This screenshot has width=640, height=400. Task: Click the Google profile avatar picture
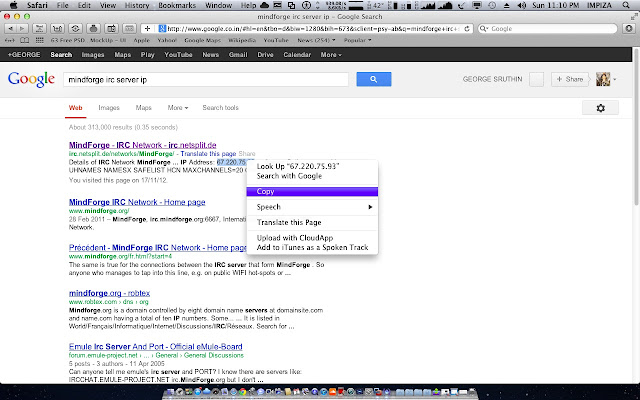603,79
